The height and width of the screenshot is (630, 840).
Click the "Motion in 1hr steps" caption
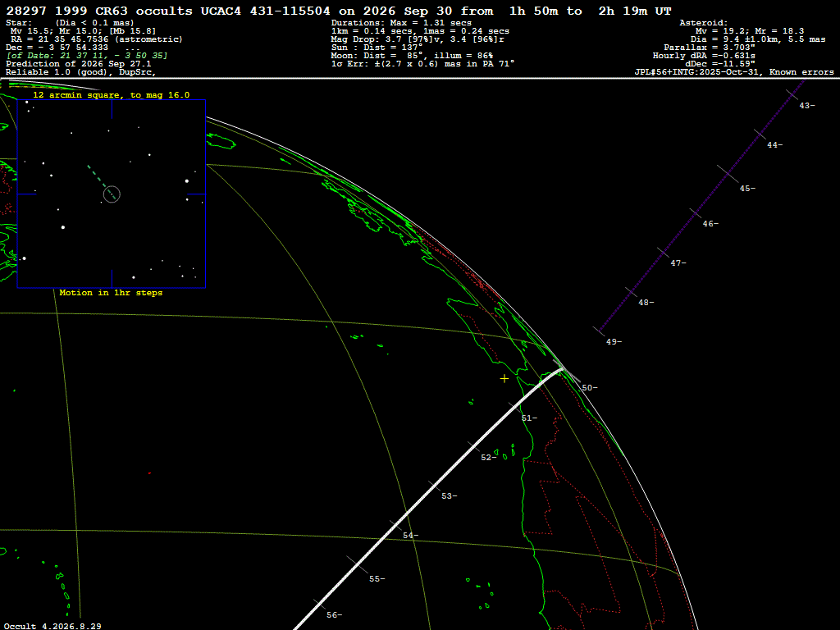pos(111,293)
